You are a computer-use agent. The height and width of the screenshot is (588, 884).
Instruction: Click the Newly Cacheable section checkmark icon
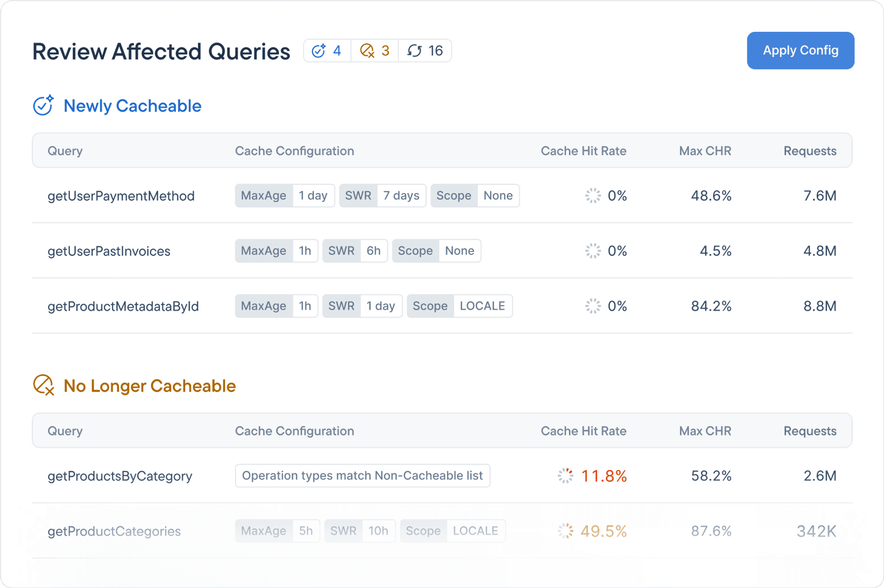[44, 105]
